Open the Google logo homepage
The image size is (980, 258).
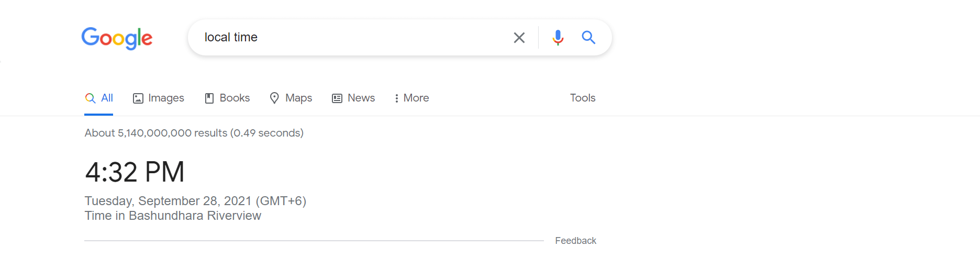pos(117,38)
